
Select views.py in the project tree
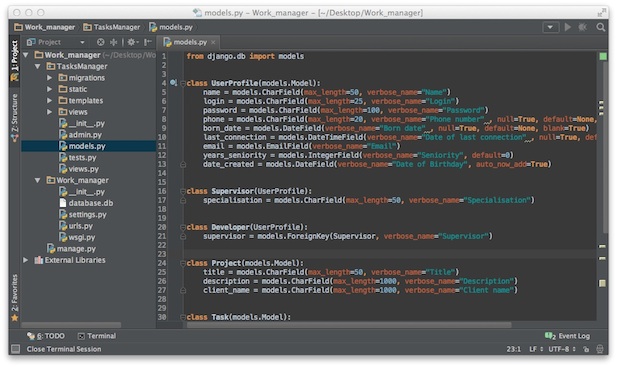tap(79, 169)
